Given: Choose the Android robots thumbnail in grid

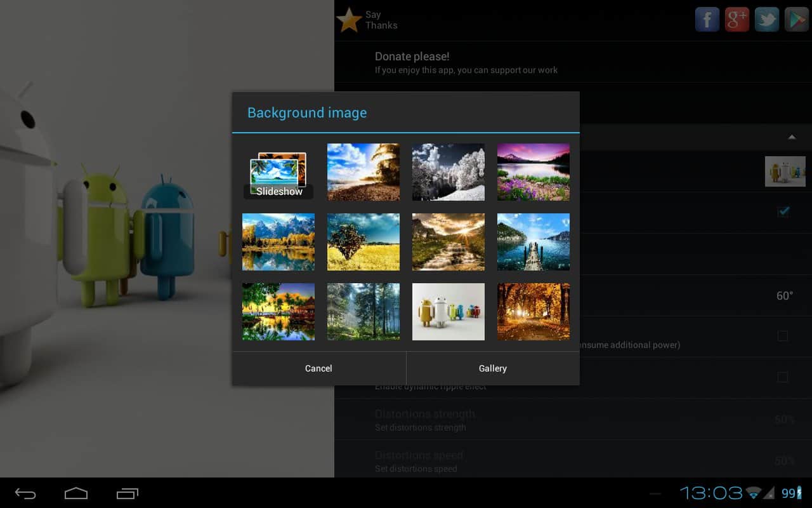Looking at the screenshot, I should point(449,312).
